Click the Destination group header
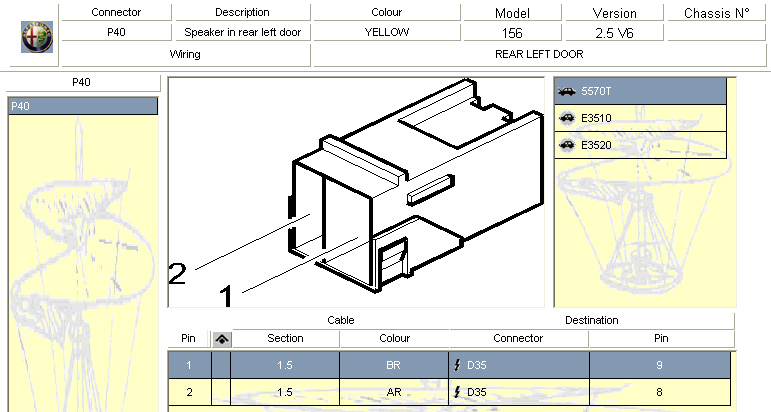Viewport: 771px width, 412px height. click(x=592, y=321)
